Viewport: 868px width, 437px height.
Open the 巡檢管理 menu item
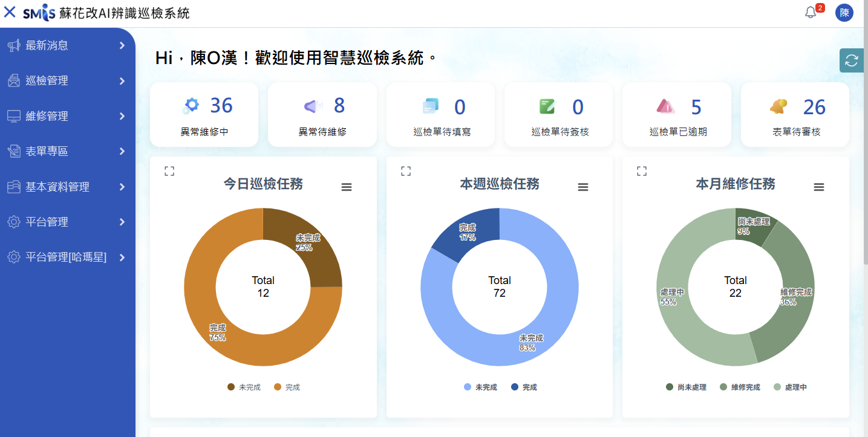point(67,81)
